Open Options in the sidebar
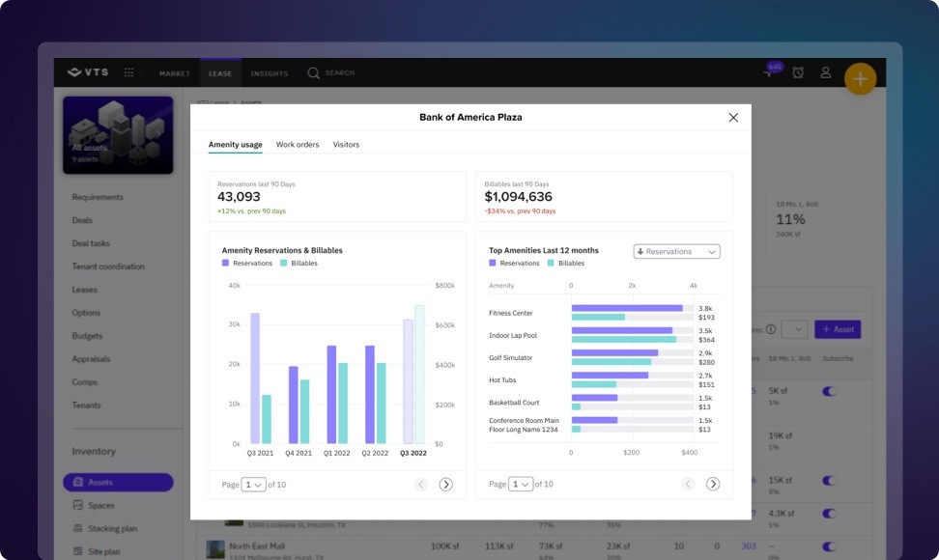Viewport: 939px width, 560px height. pyautogui.click(x=86, y=312)
